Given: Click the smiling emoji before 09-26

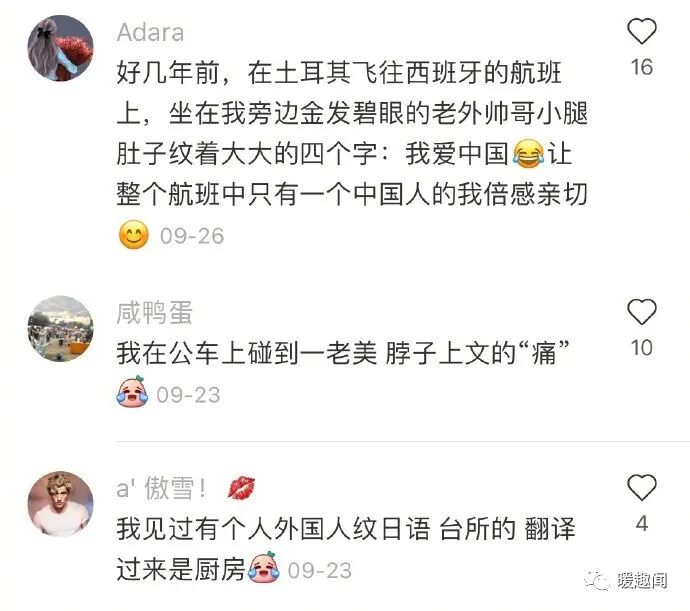Looking at the screenshot, I should coord(134,235).
